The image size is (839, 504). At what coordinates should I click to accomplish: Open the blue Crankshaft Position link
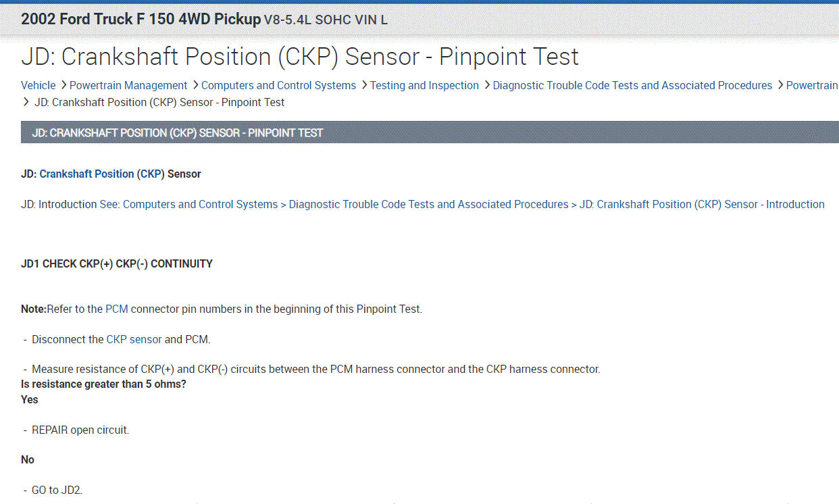pyautogui.click(x=86, y=174)
